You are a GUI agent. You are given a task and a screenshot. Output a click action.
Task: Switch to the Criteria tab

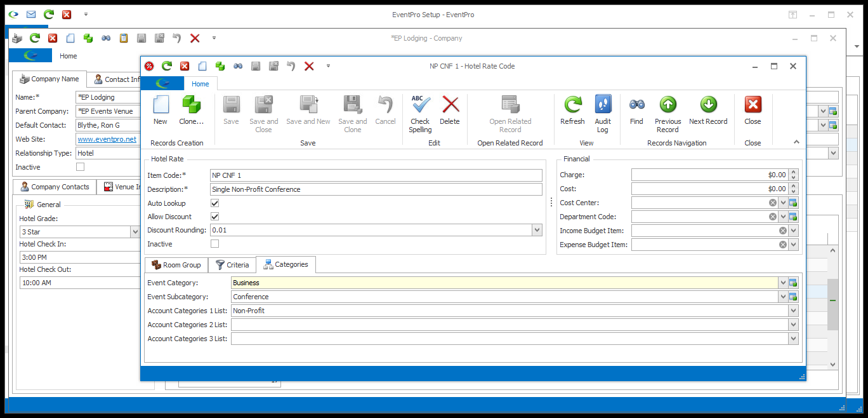point(232,265)
